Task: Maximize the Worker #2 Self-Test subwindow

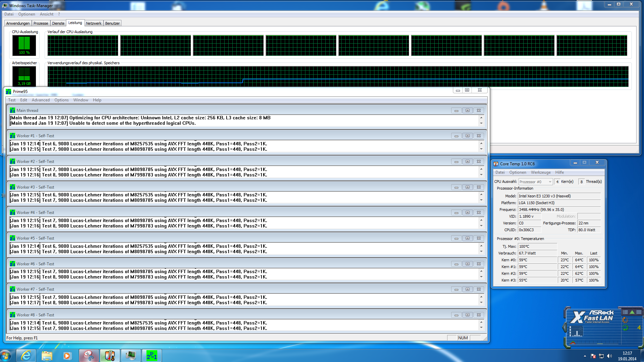Action: [x=467, y=162]
